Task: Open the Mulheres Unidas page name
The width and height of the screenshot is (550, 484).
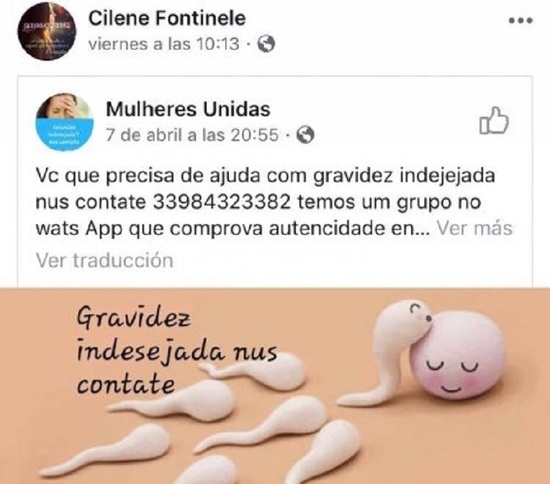Action: point(188,109)
